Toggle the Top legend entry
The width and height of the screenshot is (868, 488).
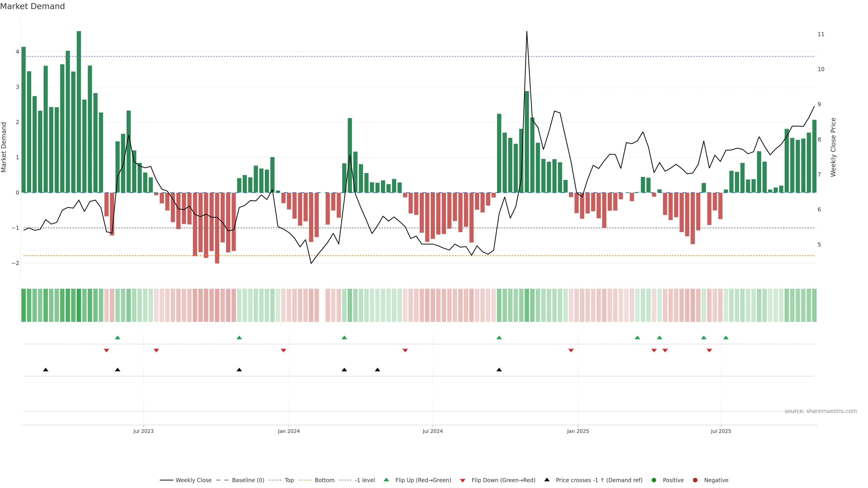pyautogui.click(x=289, y=480)
